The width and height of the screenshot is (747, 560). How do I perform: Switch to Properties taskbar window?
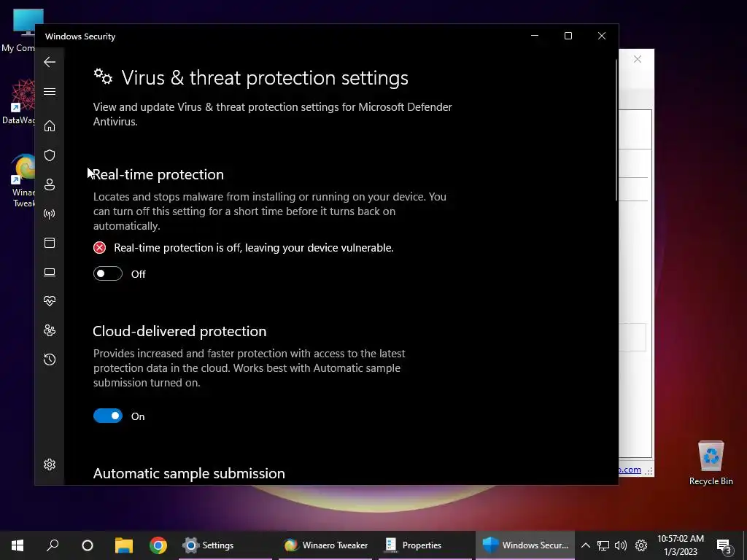pyautogui.click(x=425, y=545)
